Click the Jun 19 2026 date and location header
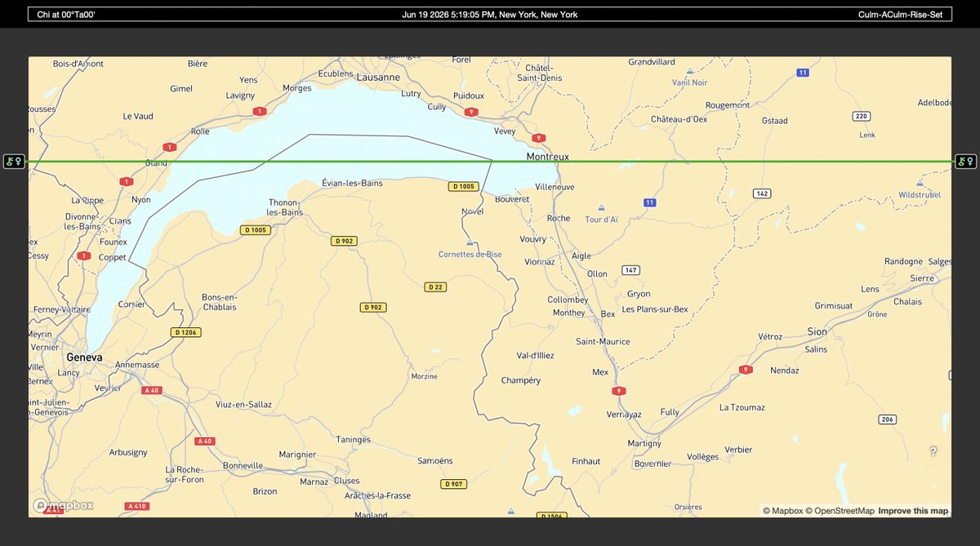This screenshot has width=980, height=546. tap(490, 15)
